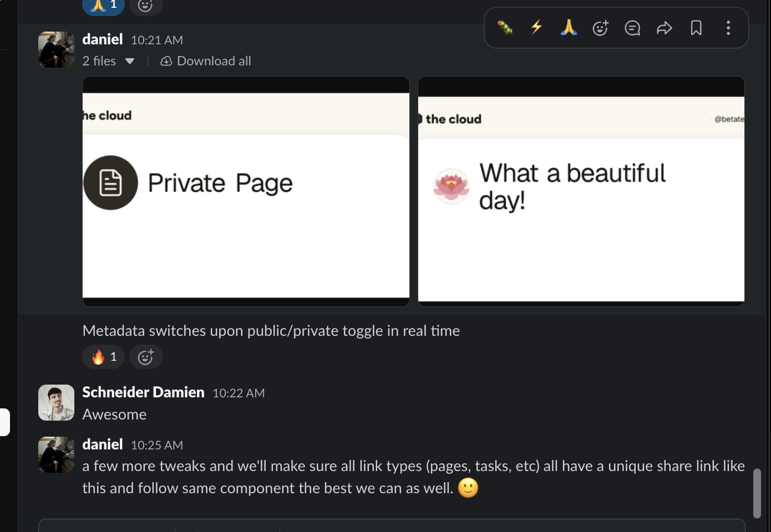Open the Private Page image attachment
This screenshot has height=532, width=771.
click(246, 191)
